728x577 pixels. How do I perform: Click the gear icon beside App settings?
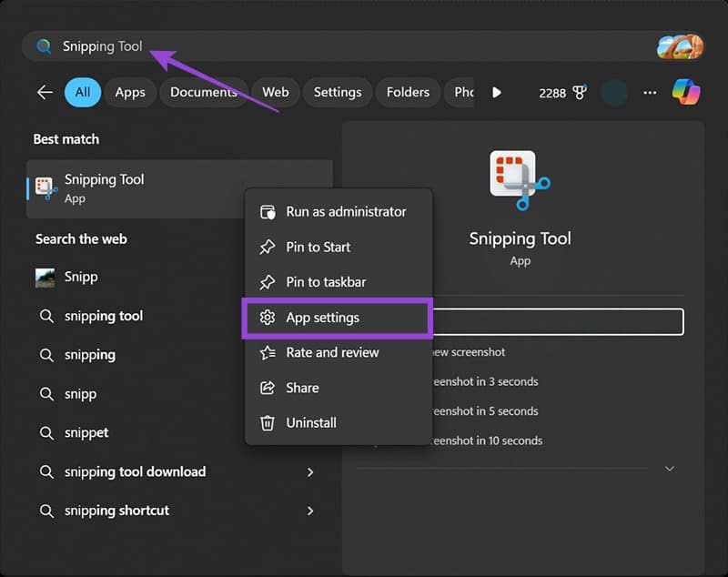268,318
